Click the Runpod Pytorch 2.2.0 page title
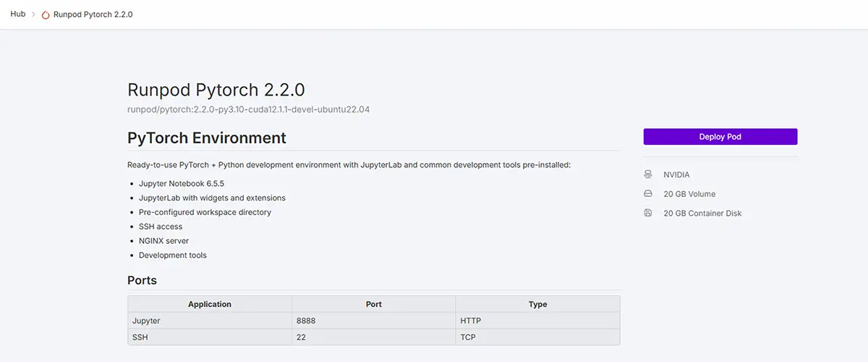Screen dimensions: 868x362 click(x=216, y=90)
